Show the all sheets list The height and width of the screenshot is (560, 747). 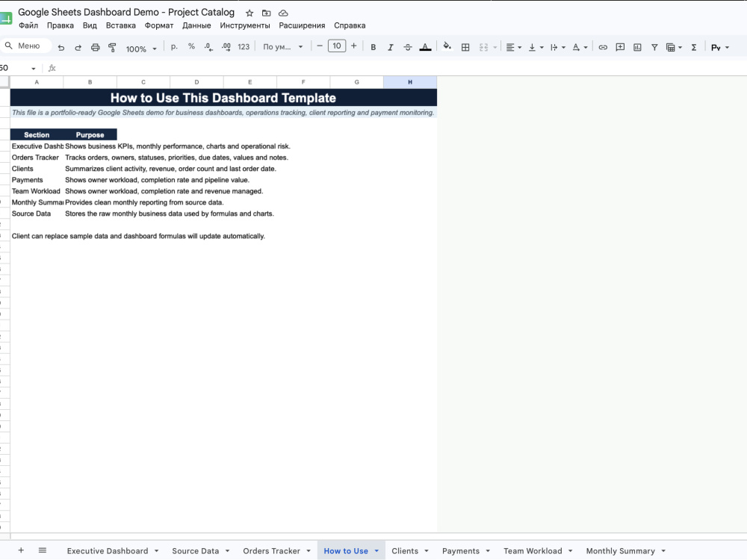point(43,550)
